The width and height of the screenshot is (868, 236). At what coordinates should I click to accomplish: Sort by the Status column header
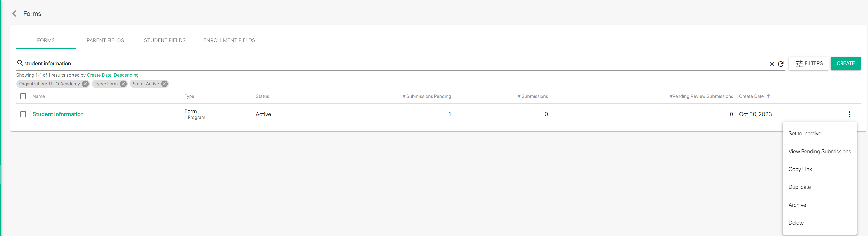point(262,96)
